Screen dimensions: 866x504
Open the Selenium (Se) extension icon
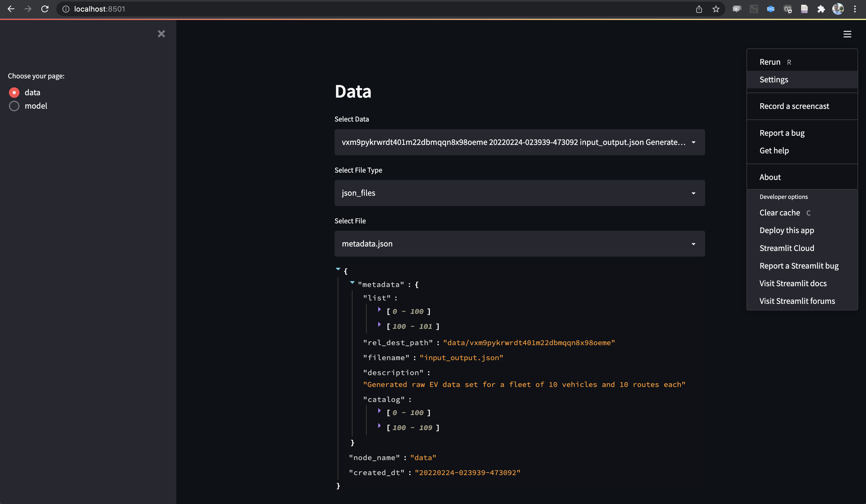(x=754, y=9)
